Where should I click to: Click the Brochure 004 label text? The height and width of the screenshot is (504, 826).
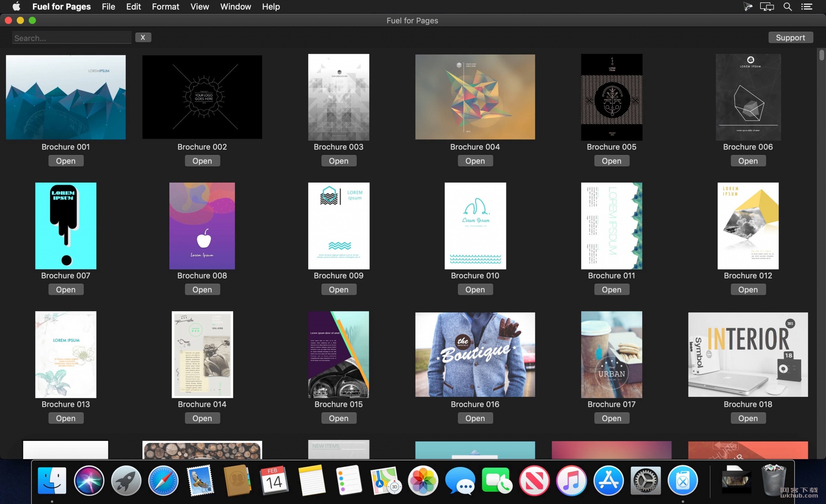click(475, 147)
